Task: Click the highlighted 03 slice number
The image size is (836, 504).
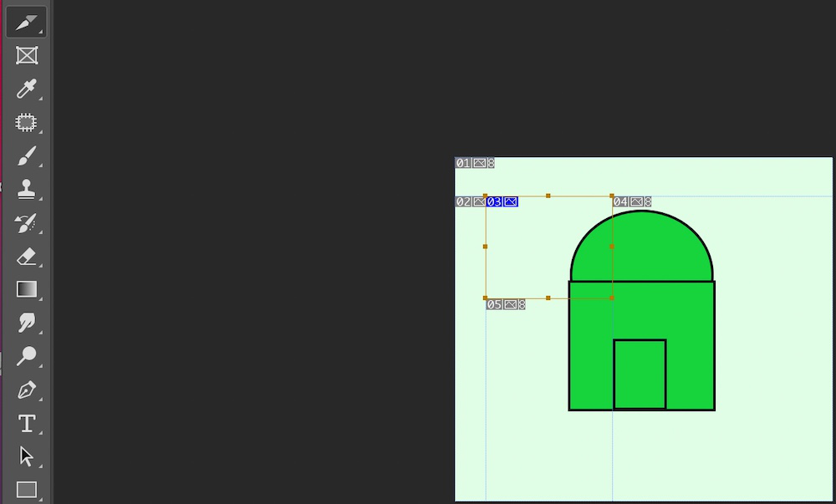Action: [x=494, y=201]
